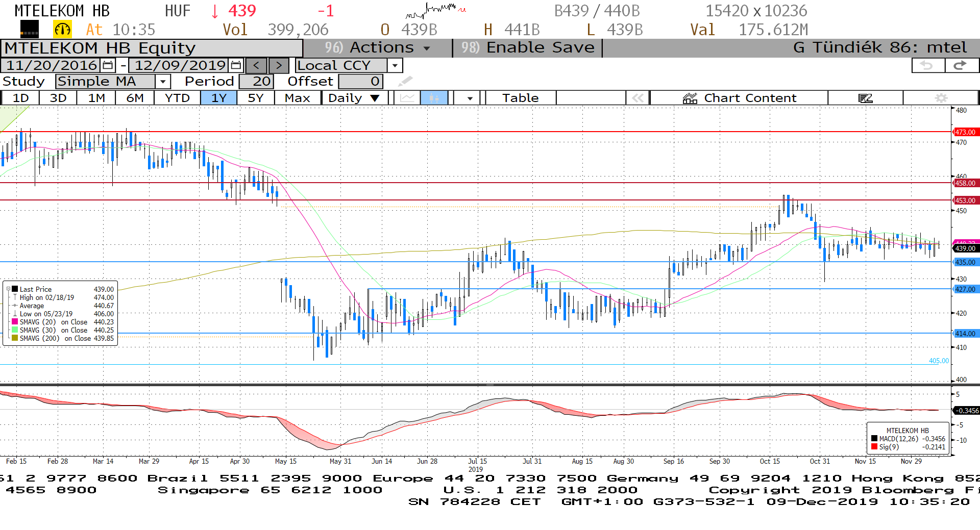The height and width of the screenshot is (530, 980).
Task: Step date range forward with right arrow
Action: point(279,65)
